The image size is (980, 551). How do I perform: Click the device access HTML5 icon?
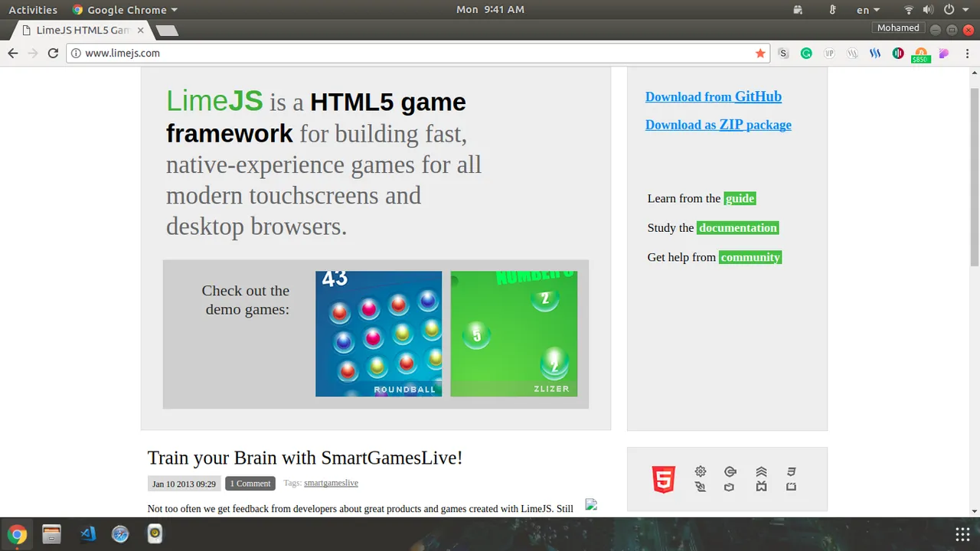pos(700,487)
